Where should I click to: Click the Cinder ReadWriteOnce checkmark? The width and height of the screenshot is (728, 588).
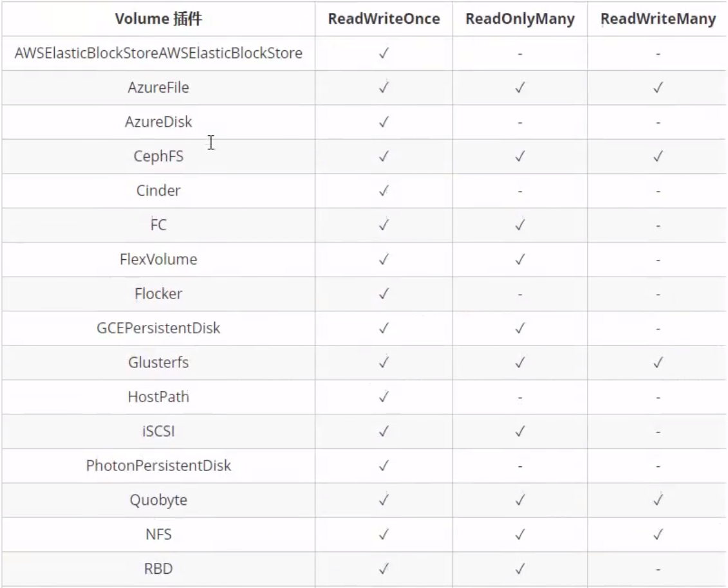(x=384, y=190)
